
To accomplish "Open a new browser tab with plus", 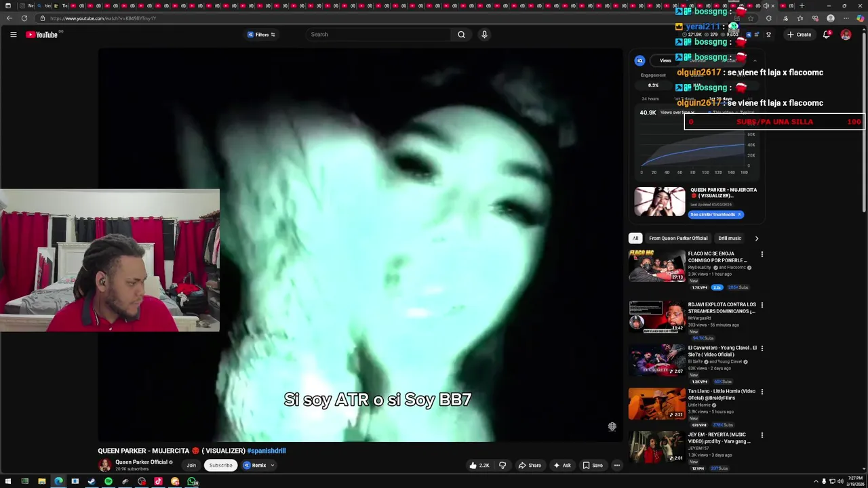I will point(802,5).
